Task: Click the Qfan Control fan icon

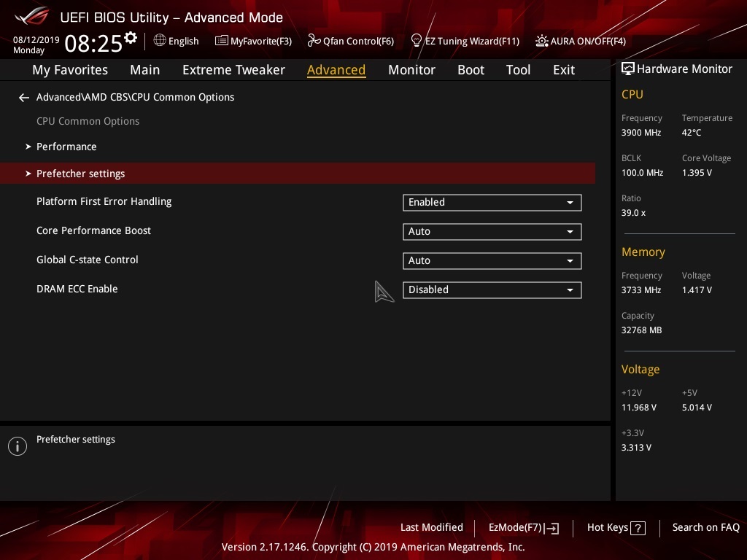Action: tap(314, 41)
